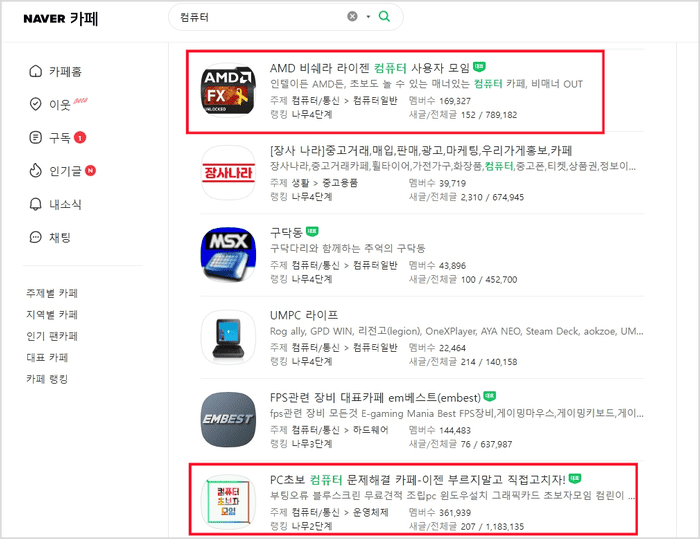Open the 대표 카페 link

point(47,357)
